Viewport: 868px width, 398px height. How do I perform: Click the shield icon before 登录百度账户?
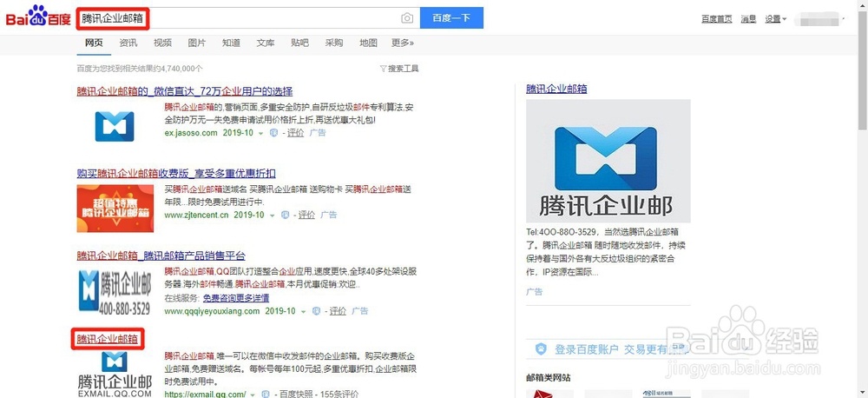pyautogui.click(x=541, y=349)
